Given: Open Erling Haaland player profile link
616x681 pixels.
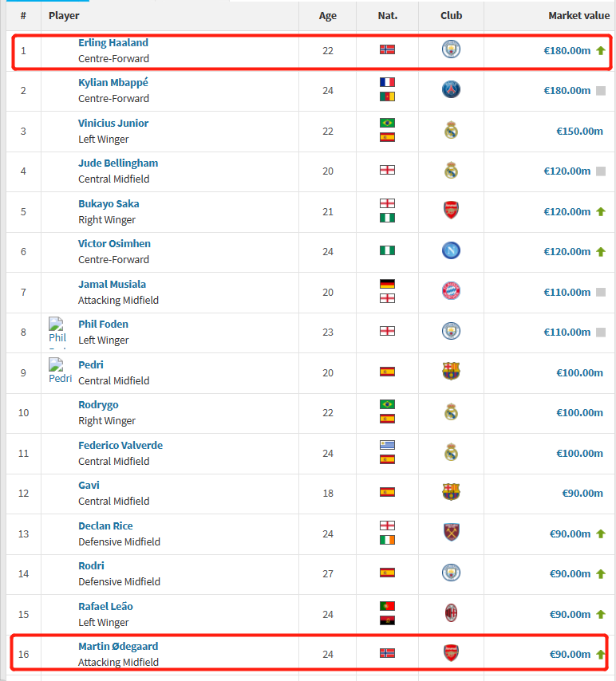Looking at the screenshot, I should 113,43.
